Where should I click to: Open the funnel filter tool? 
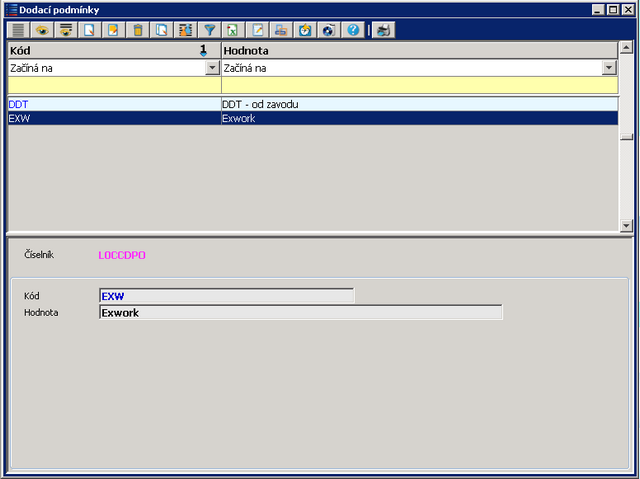tap(209, 30)
